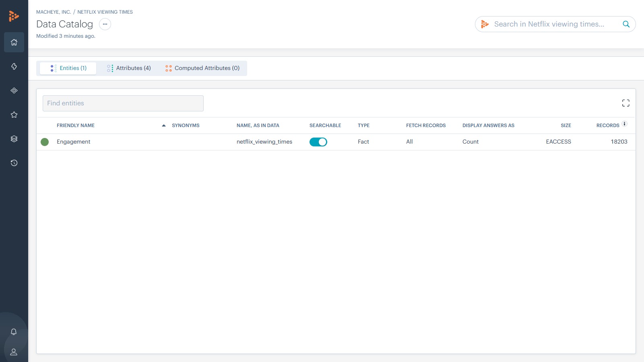Click the TYPE column header
The width and height of the screenshot is (644, 362).
(x=363, y=125)
